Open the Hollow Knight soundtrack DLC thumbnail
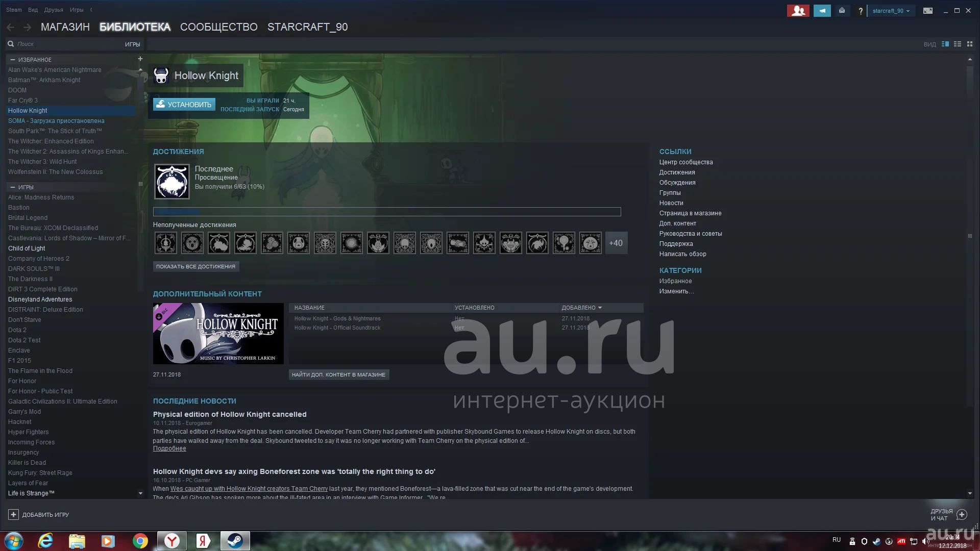Viewport: 980px width, 551px height. coord(218,333)
